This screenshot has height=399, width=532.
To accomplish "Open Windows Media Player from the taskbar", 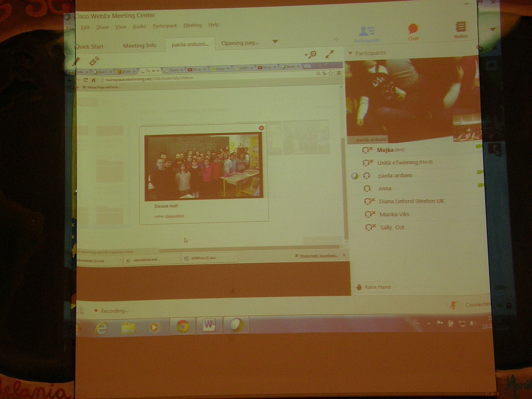I will (154, 327).
